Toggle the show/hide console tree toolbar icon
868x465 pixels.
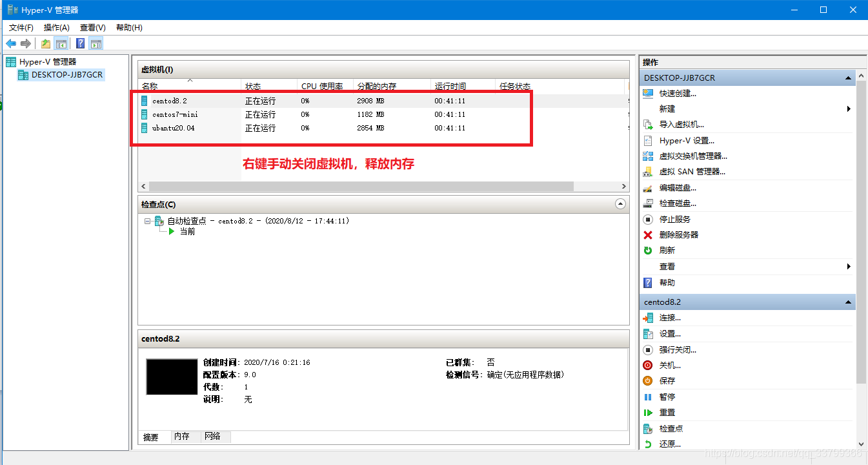click(x=61, y=43)
